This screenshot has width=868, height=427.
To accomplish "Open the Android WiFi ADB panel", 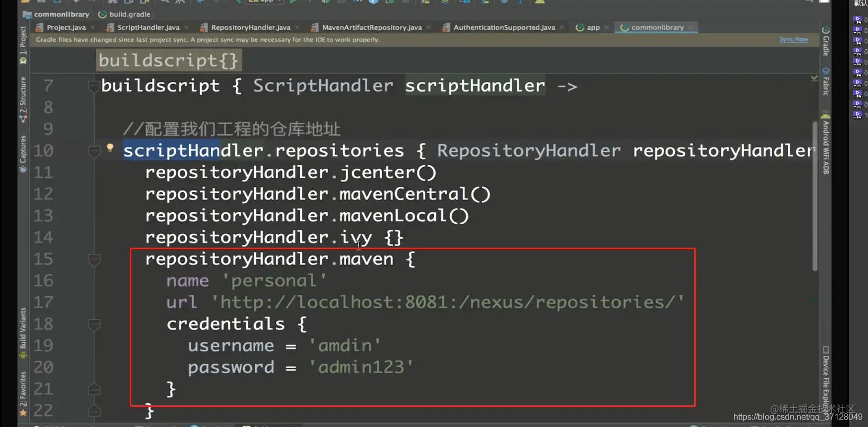I will click(826, 143).
